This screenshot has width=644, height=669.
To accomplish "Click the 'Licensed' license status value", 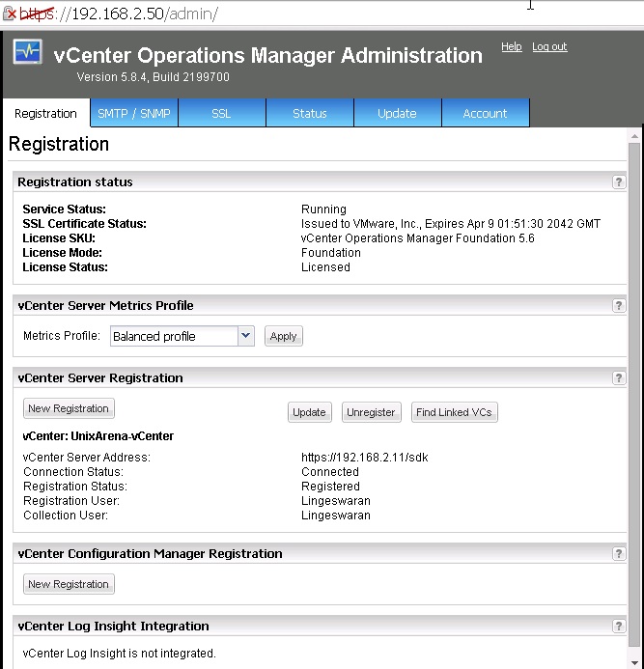I will tap(325, 267).
